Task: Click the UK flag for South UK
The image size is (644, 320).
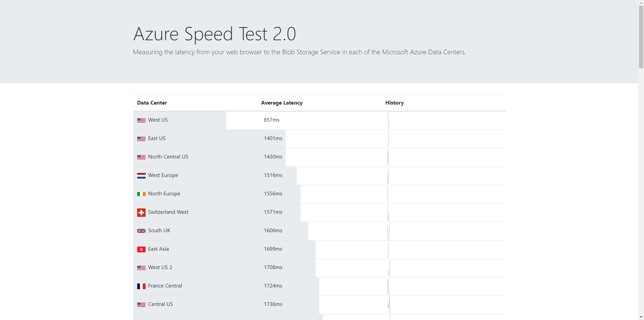Action: pyautogui.click(x=141, y=231)
